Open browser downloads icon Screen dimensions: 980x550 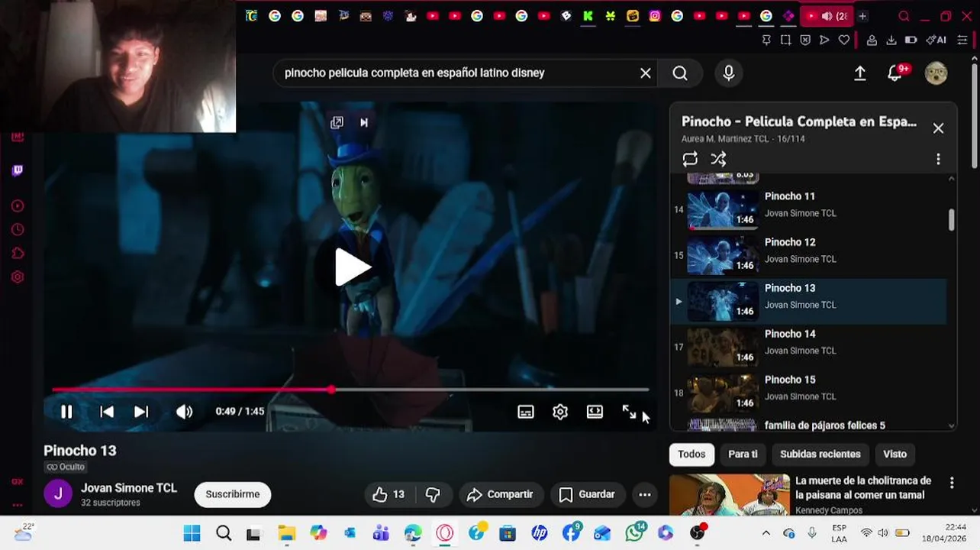click(x=891, y=40)
